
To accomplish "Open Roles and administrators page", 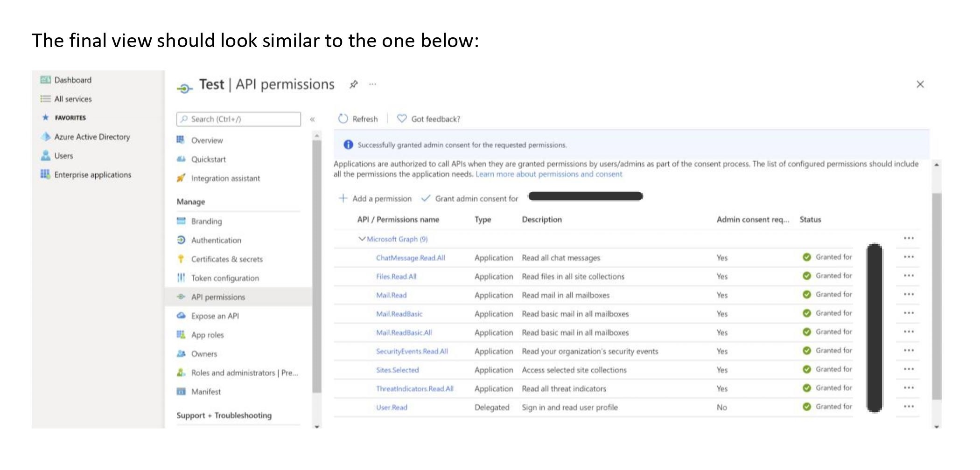I will pos(244,373).
